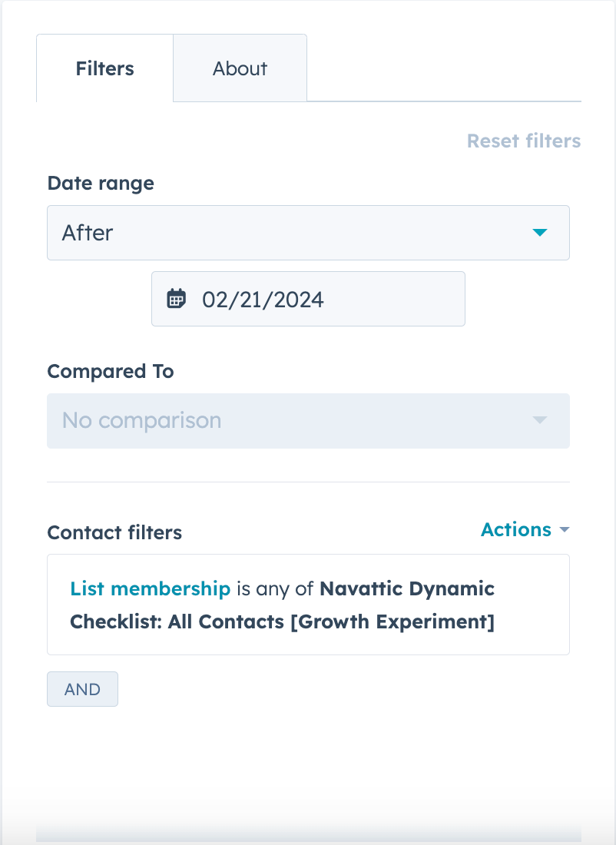616x845 pixels.
Task: Switch to the About tab
Action: [240, 68]
